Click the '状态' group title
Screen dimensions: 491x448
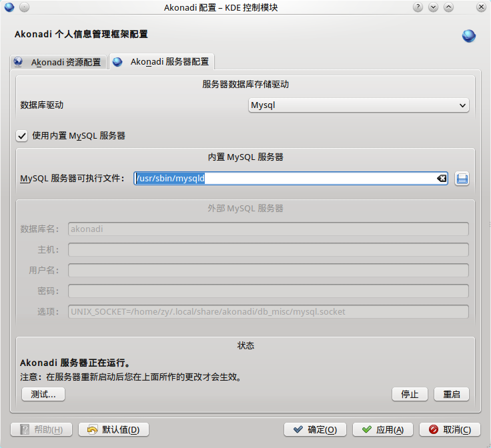point(246,345)
